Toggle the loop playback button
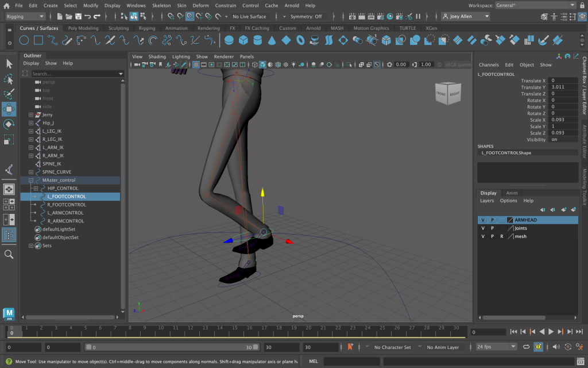The image size is (588, 368). tap(526, 347)
